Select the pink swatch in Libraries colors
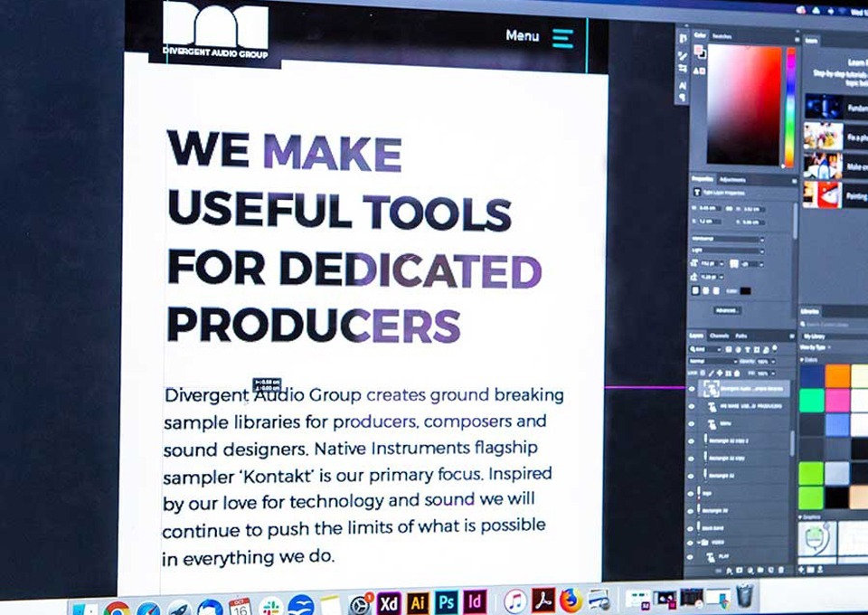 [x=837, y=400]
